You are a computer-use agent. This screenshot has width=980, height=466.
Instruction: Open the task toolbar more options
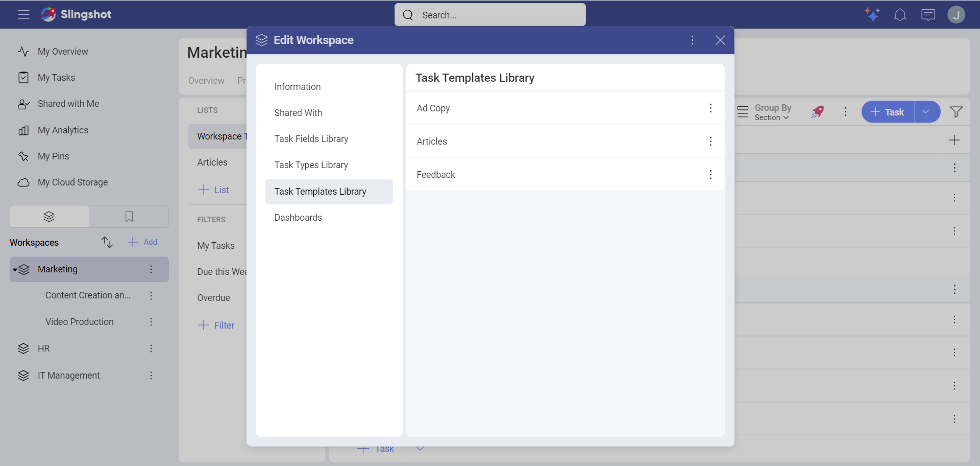click(845, 112)
